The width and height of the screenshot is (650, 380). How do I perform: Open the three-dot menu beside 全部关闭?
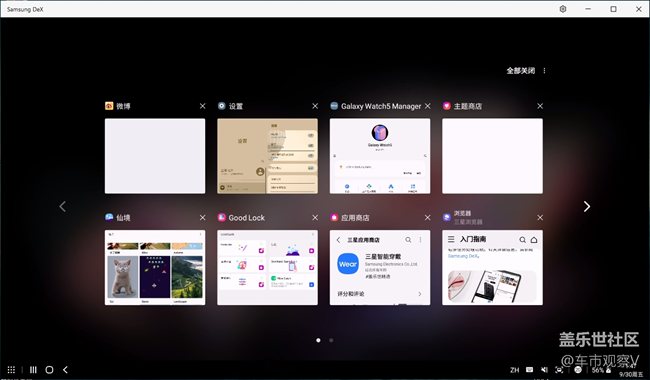click(544, 71)
